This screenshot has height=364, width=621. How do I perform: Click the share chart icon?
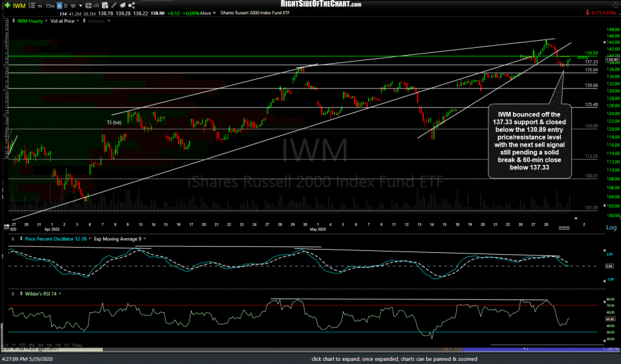[131, 6]
